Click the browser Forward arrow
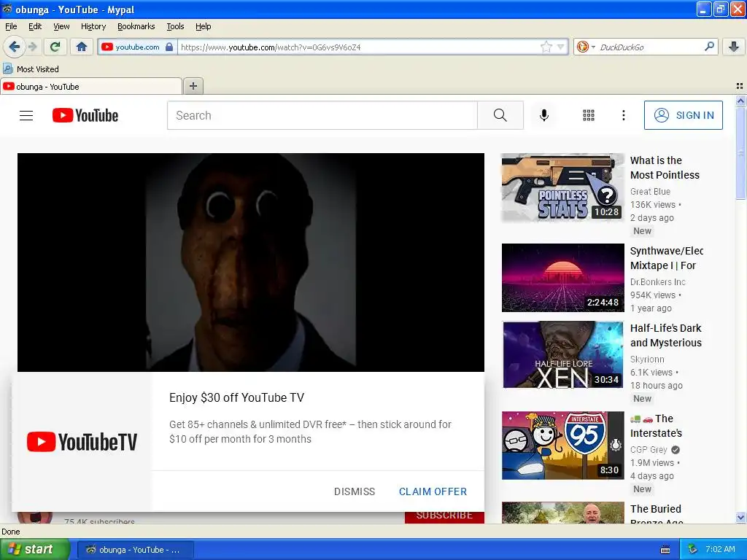The height and width of the screenshot is (560, 747). coord(32,47)
